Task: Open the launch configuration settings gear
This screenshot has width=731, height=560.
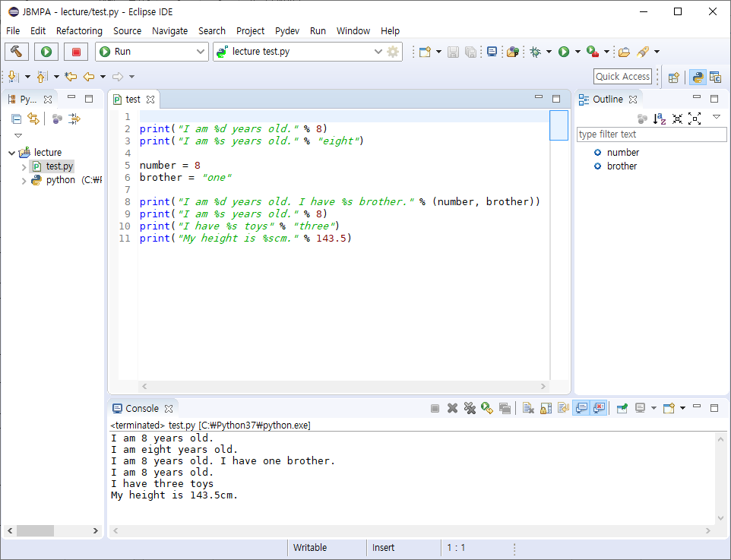Action: click(393, 52)
